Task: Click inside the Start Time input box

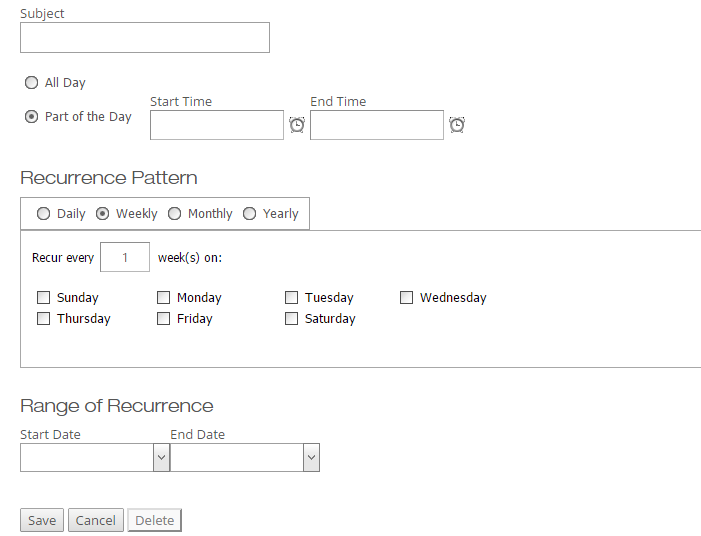Action: (x=217, y=125)
